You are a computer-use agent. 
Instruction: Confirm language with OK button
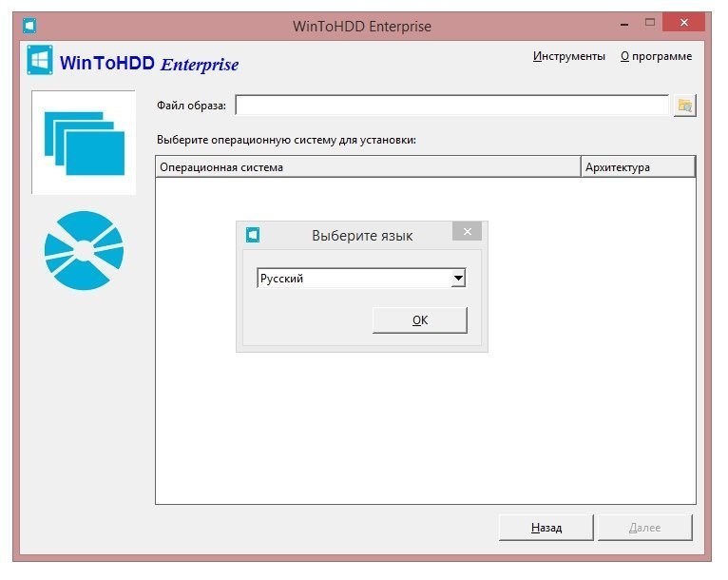click(x=420, y=320)
